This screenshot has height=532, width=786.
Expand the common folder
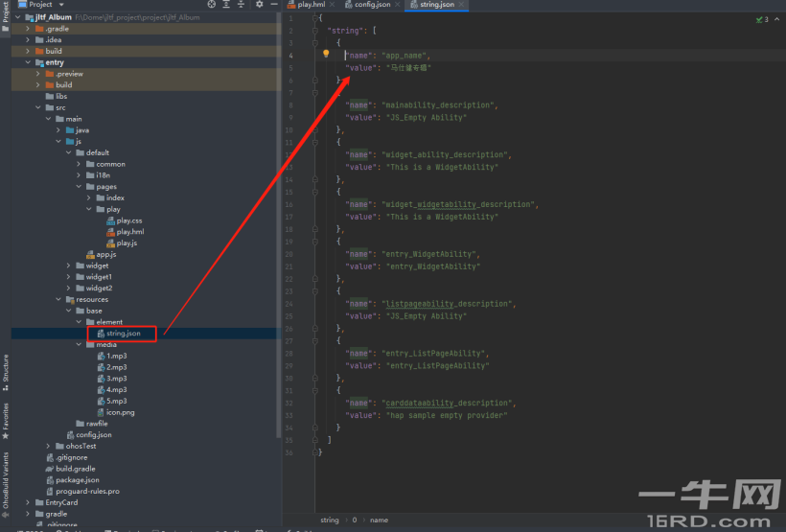(x=79, y=164)
